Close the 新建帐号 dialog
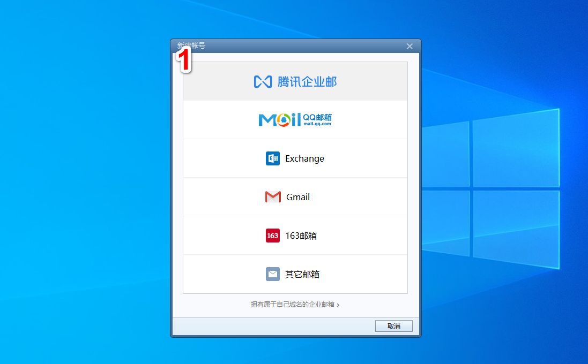This screenshot has width=588, height=364. tap(410, 46)
